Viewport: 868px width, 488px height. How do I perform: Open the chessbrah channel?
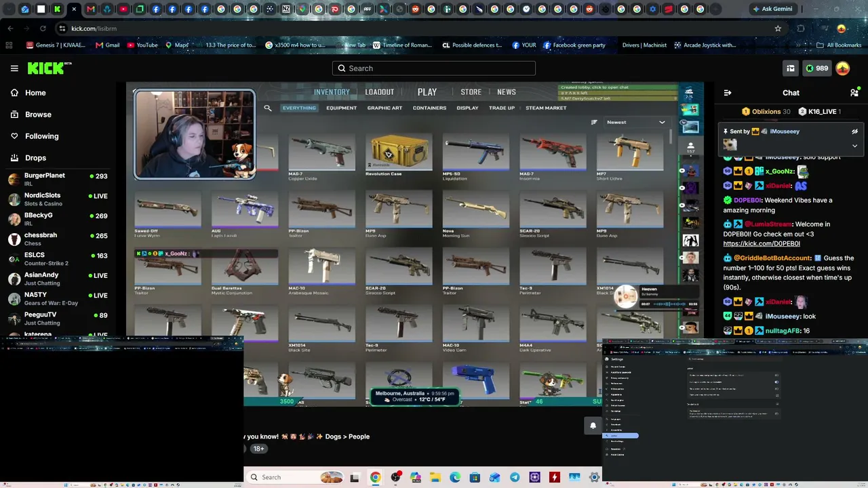[x=58, y=239]
